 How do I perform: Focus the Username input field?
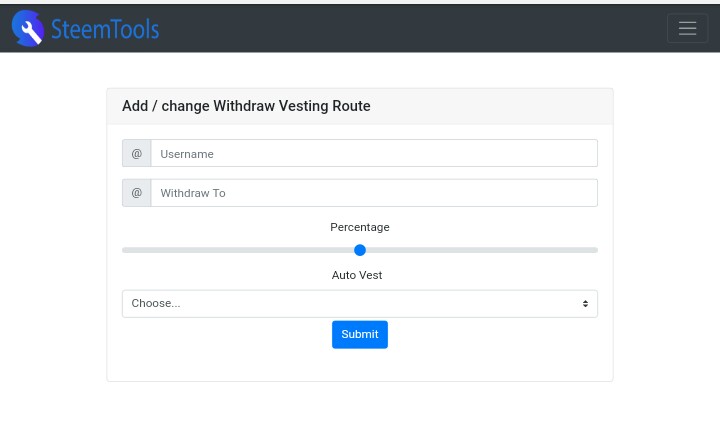[373, 153]
